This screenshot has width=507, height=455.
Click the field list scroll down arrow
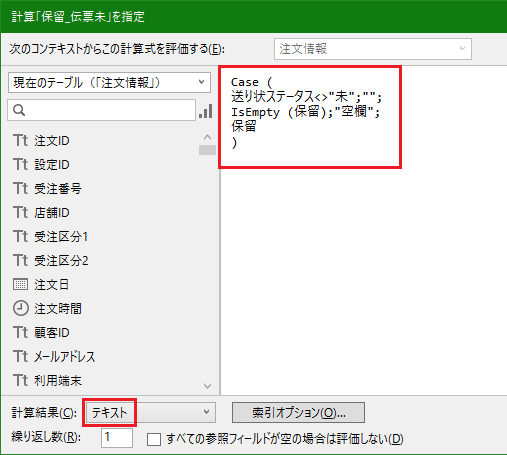(x=207, y=386)
